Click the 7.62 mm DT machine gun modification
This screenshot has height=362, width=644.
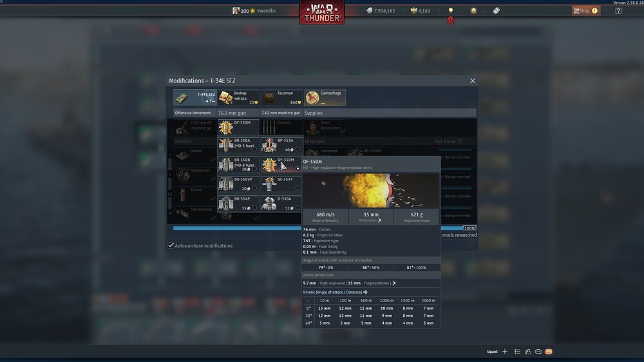194,128
